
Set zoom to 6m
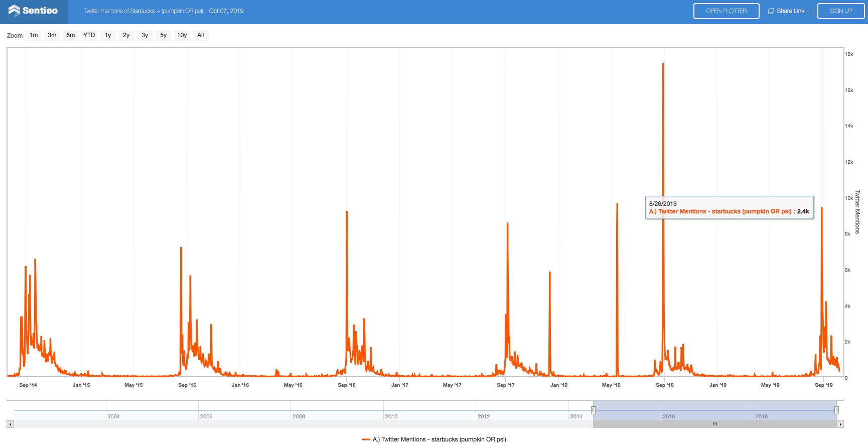[x=71, y=35]
